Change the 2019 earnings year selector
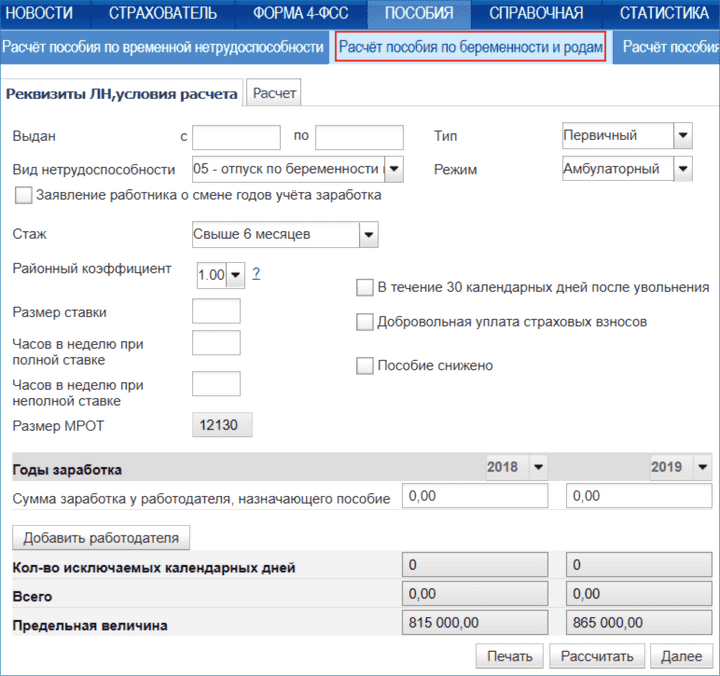Viewport: 720px width, 676px height. coord(703,466)
